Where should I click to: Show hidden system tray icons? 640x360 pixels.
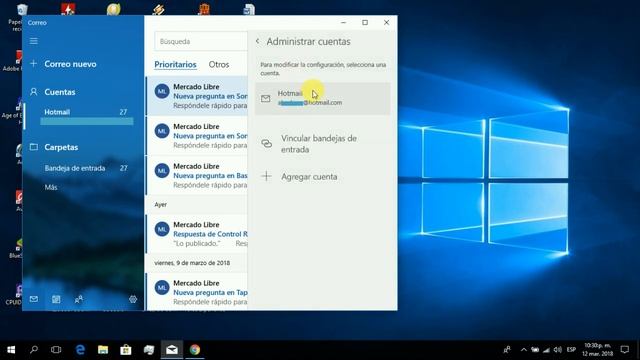(524, 350)
